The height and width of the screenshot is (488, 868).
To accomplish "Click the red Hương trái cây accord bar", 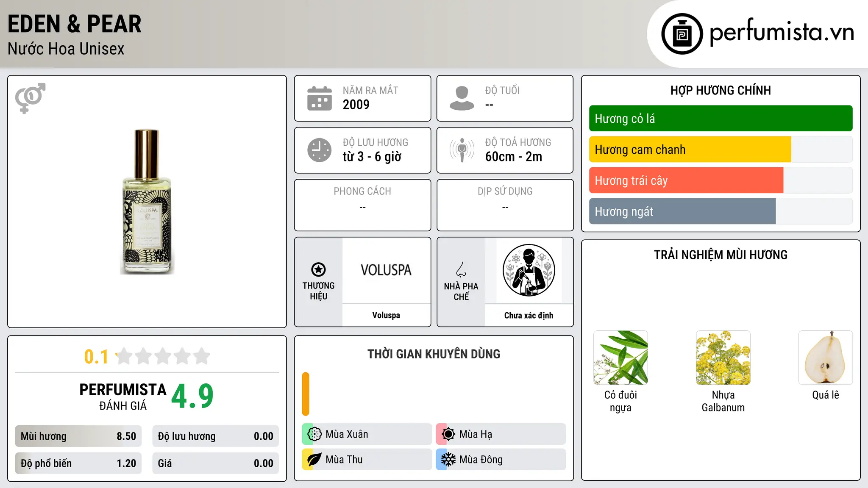I will pyautogui.click(x=686, y=180).
